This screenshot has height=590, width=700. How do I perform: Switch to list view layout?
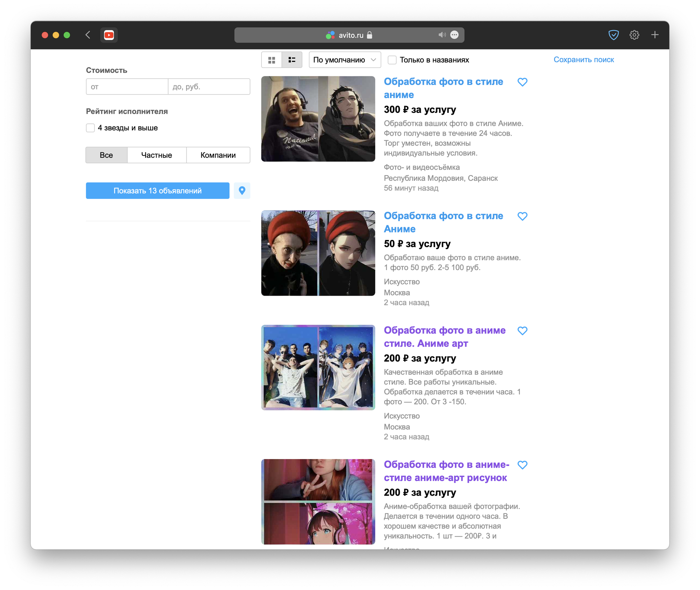(292, 60)
